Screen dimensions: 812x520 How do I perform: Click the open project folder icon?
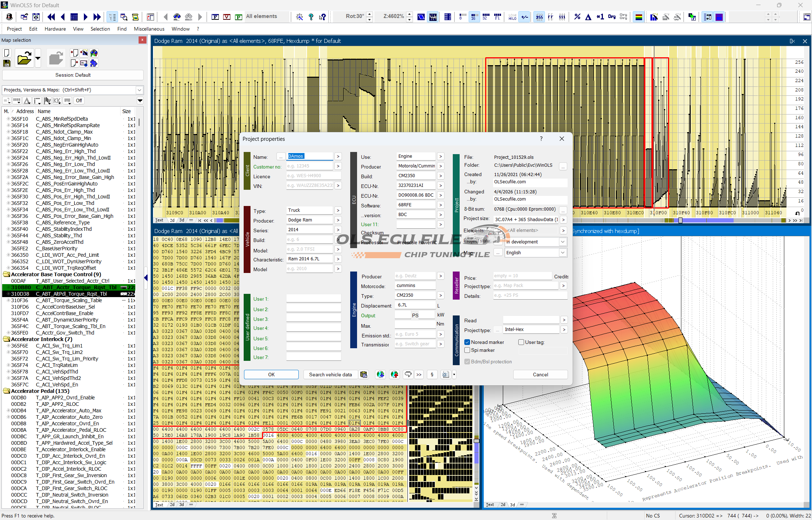(x=24, y=58)
